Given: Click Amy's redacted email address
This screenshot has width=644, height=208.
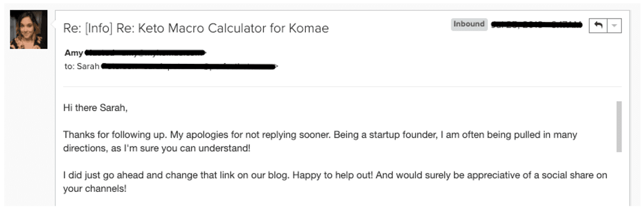Looking at the screenshot, I should pos(146,53).
